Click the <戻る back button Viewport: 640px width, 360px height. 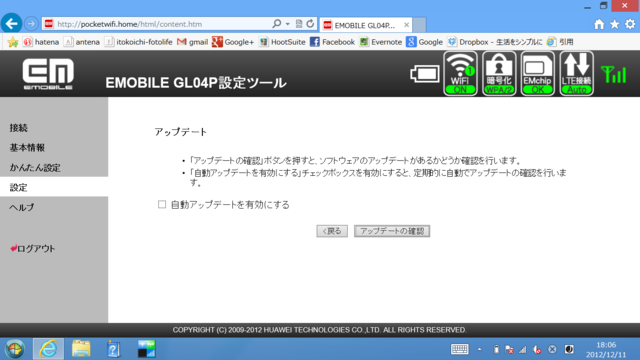332,231
